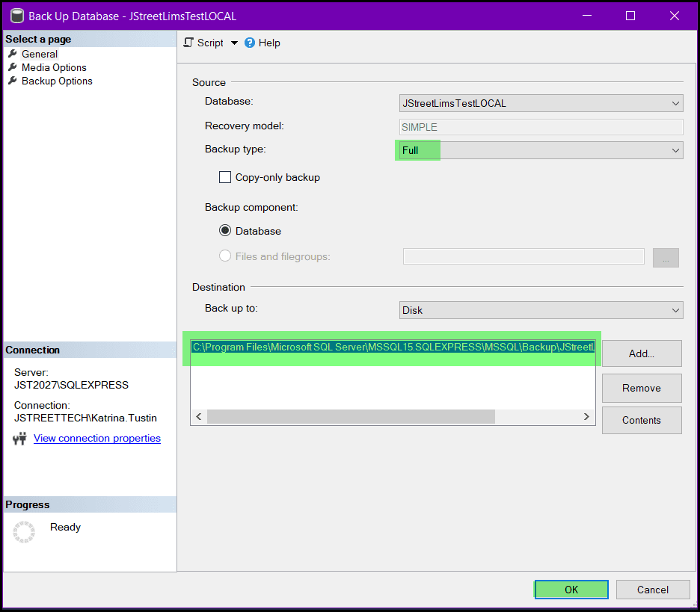
Task: Click the wrench icon beside Media Options
Action: pos(13,67)
